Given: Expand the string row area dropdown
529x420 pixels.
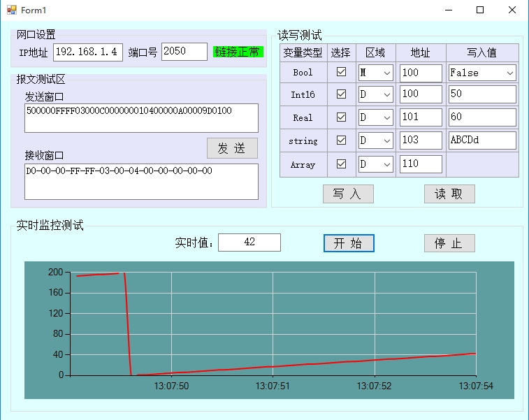Looking at the screenshot, I should (x=376, y=140).
